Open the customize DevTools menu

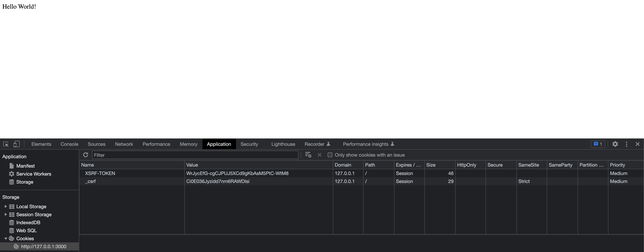(626, 144)
